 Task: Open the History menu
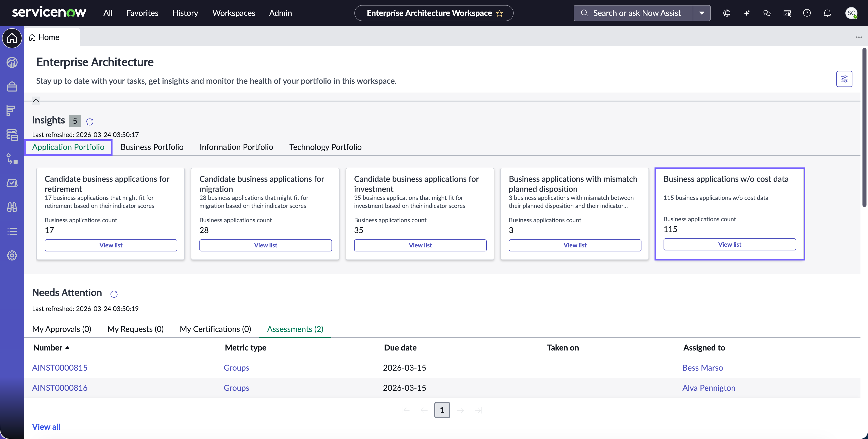185,13
